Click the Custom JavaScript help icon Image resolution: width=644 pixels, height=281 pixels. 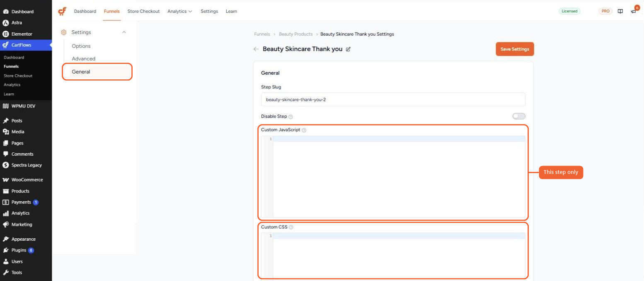[304, 130]
